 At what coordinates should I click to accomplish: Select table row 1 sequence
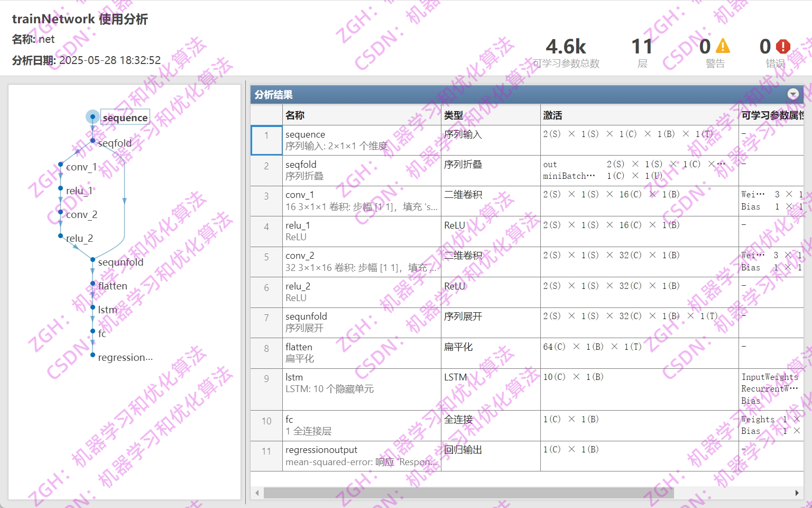tap(527, 140)
